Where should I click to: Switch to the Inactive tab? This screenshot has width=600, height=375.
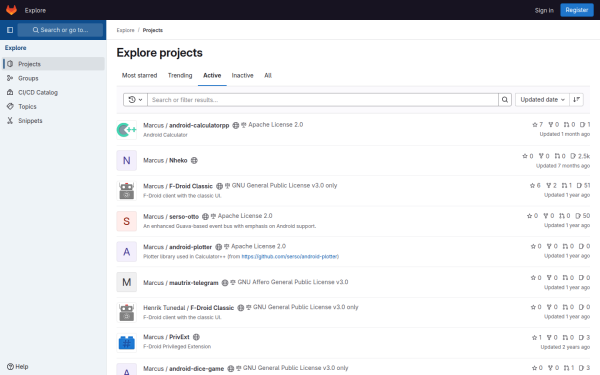(242, 75)
